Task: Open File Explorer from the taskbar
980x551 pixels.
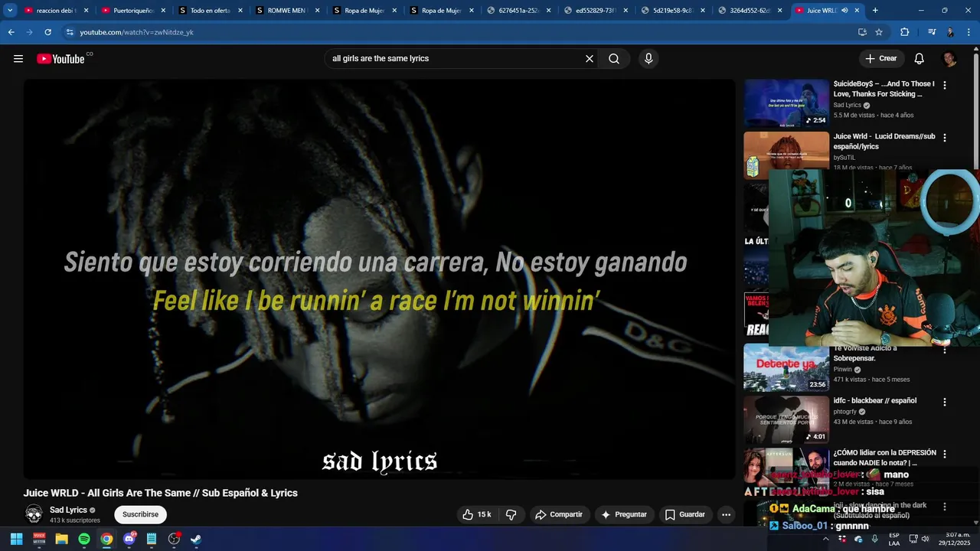Action: click(61, 539)
